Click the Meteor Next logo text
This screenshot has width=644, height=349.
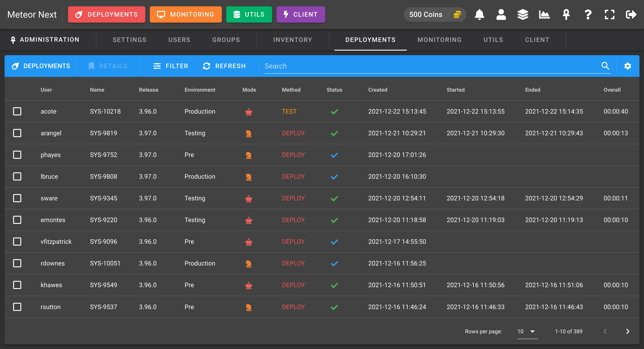point(32,14)
